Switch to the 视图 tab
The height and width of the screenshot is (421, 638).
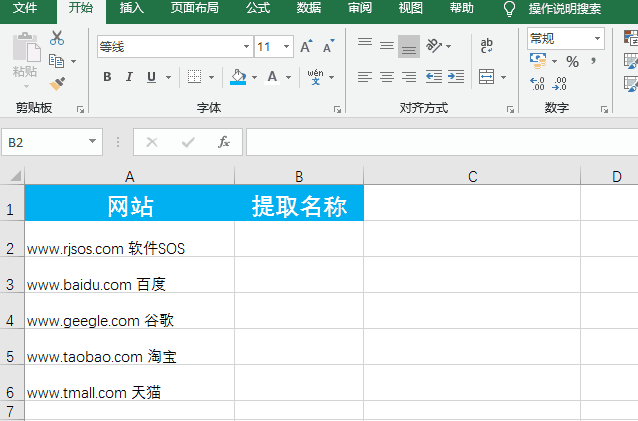point(411,8)
